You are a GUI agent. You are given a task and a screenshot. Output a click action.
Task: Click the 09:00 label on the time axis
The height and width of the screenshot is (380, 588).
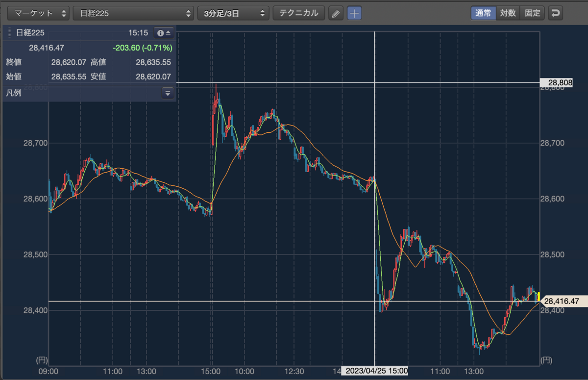[49, 371]
